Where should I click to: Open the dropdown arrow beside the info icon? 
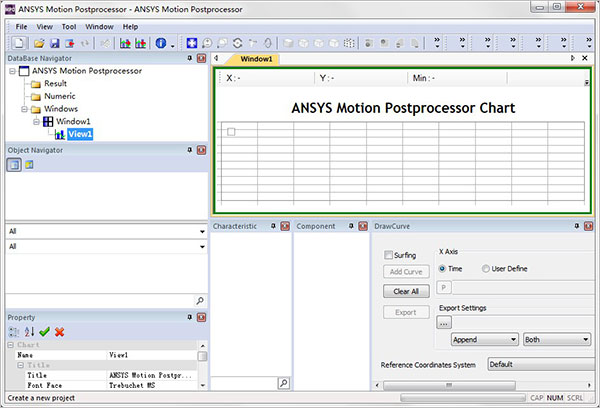[x=173, y=46]
